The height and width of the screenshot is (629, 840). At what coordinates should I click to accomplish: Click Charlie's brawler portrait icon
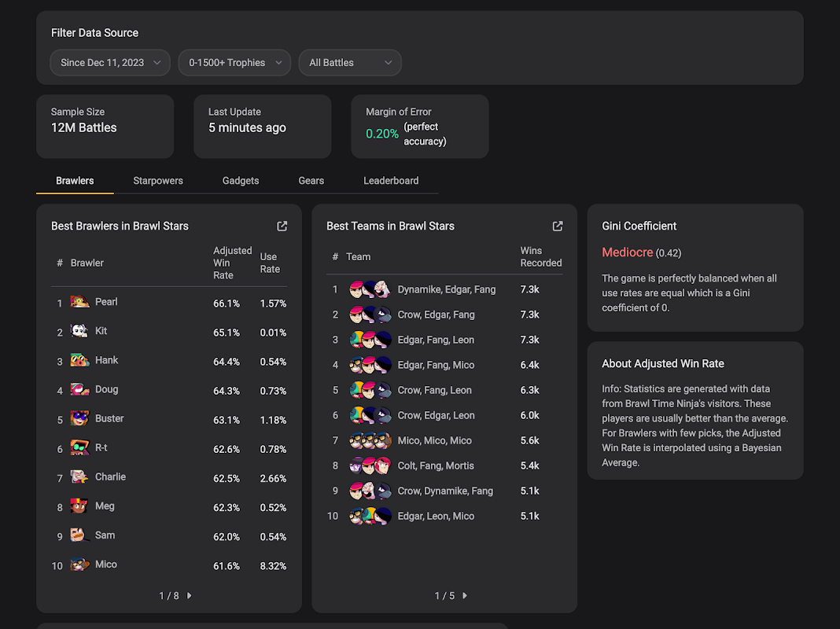tap(79, 477)
